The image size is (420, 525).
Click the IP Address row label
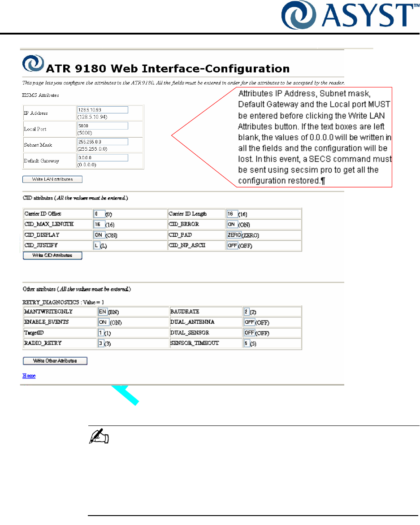[36, 113]
